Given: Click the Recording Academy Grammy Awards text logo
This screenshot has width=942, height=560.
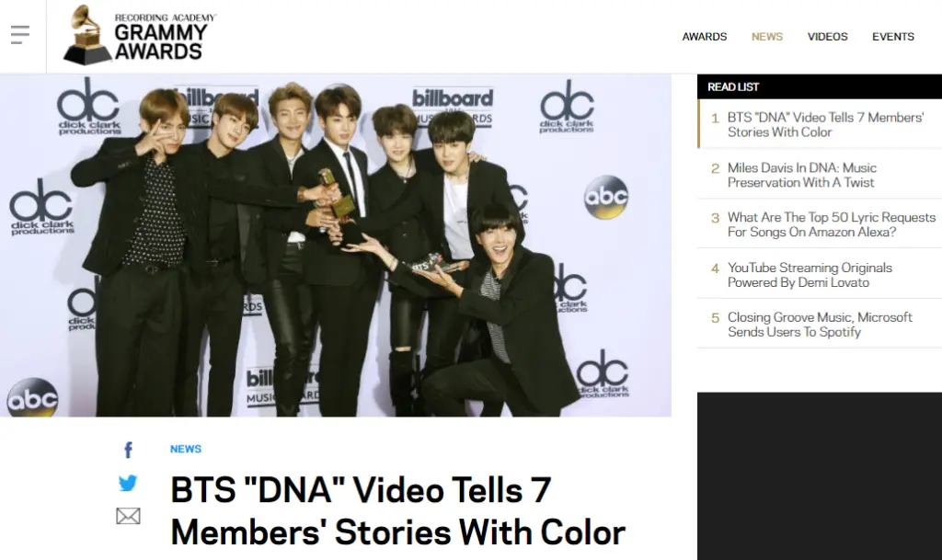Looking at the screenshot, I should click(161, 37).
